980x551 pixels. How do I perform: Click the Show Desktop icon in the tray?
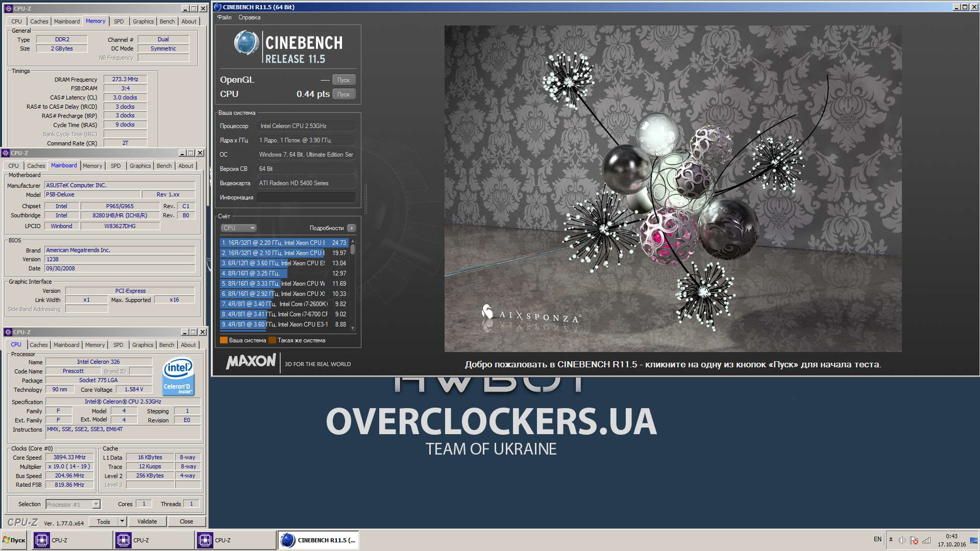tap(974, 540)
